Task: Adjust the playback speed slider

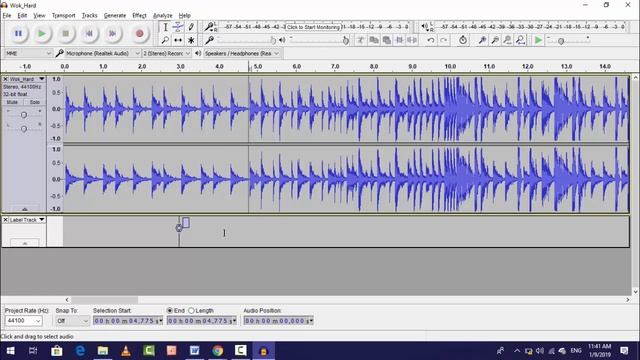Action: point(561,41)
